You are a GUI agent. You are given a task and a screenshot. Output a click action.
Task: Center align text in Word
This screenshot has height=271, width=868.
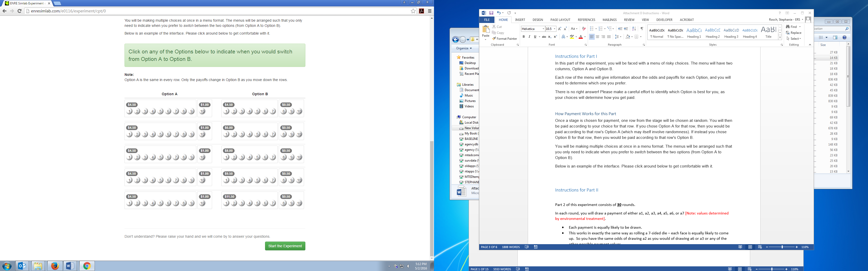598,37
